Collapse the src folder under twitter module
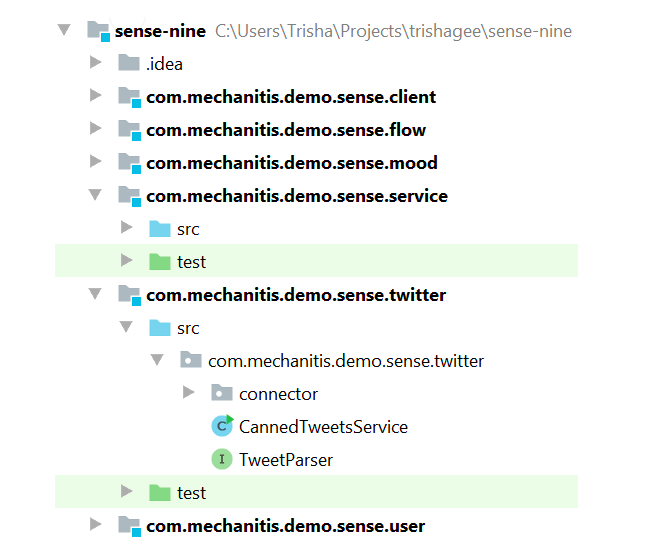The height and width of the screenshot is (548, 661). [x=126, y=327]
